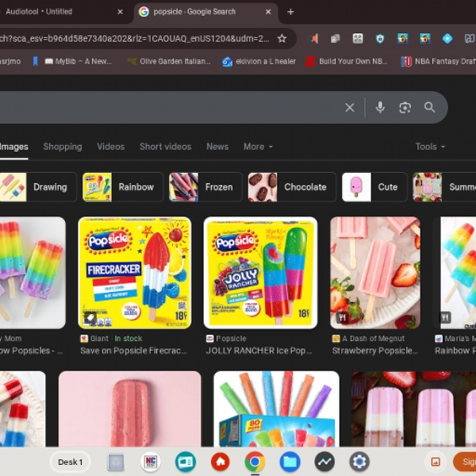476x476 pixels.
Task: Open JOLLY RANCHER Ice Pop result link
Action: 259,351
